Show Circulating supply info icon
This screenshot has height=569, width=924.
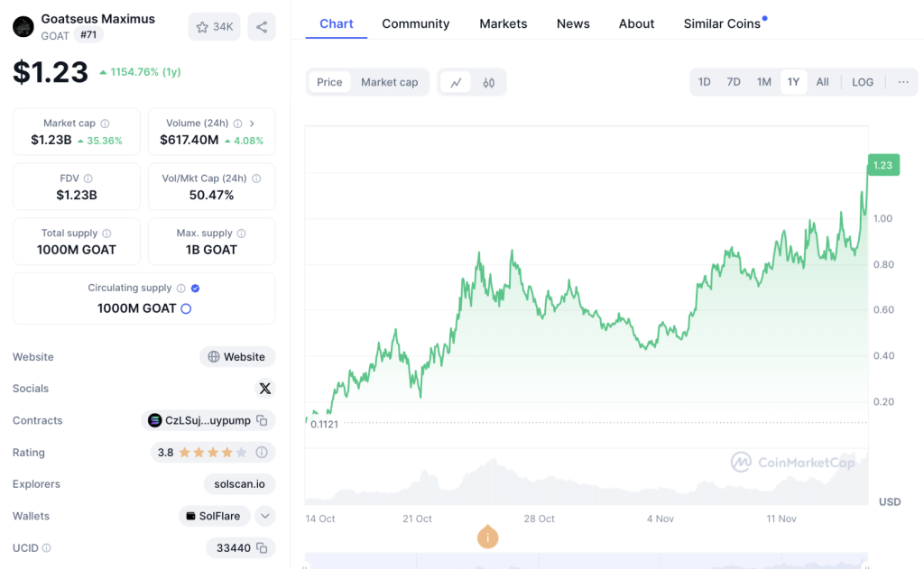pyautogui.click(x=180, y=288)
